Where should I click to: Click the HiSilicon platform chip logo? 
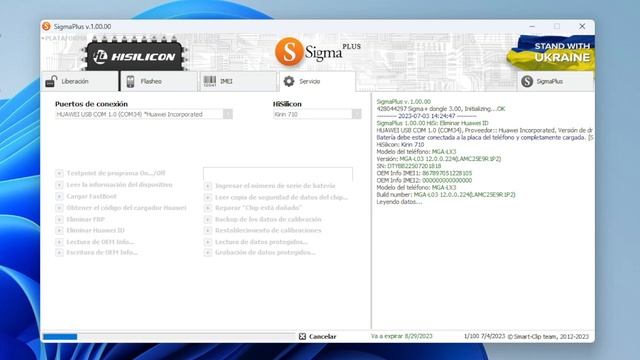[135, 54]
